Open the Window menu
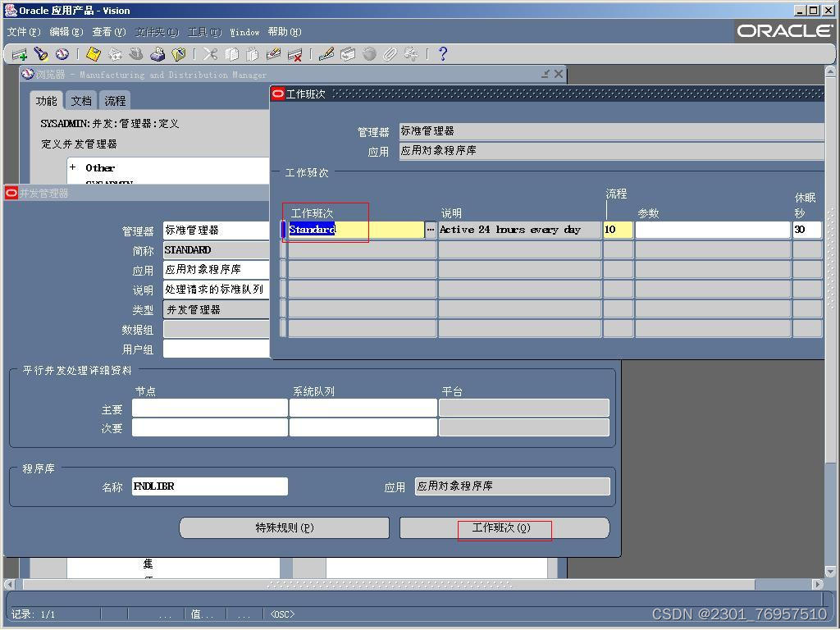840x630 pixels. click(244, 32)
